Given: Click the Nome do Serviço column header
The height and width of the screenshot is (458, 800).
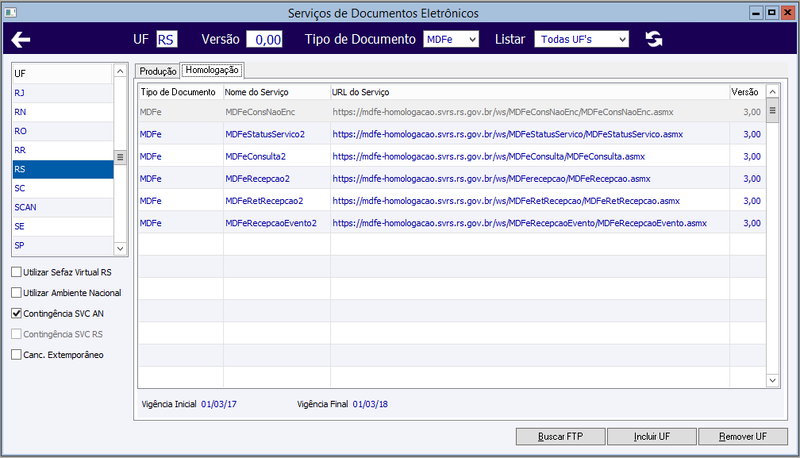Looking at the screenshot, I should [x=277, y=92].
